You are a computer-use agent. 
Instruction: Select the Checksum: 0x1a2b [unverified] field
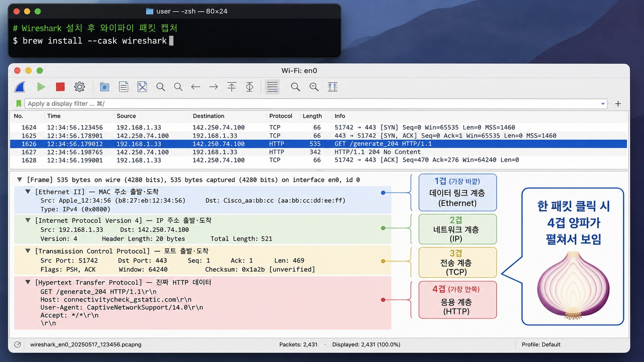[x=260, y=269]
